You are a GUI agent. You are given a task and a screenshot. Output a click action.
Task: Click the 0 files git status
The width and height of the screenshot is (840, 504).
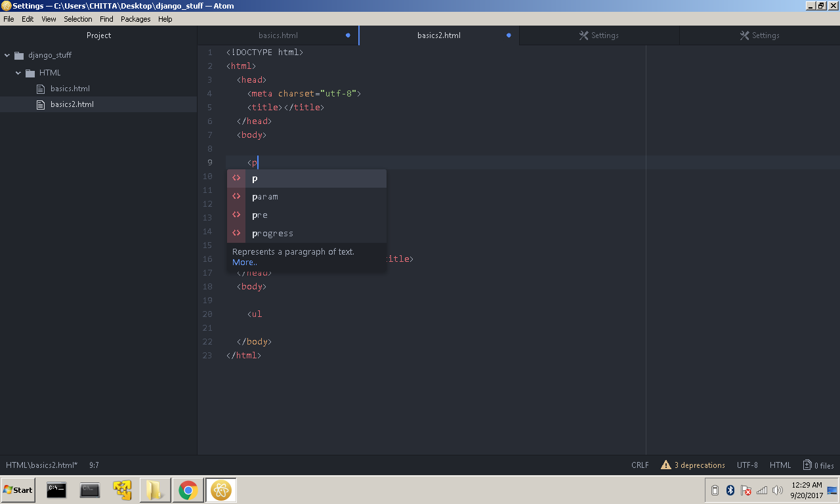[x=818, y=465]
